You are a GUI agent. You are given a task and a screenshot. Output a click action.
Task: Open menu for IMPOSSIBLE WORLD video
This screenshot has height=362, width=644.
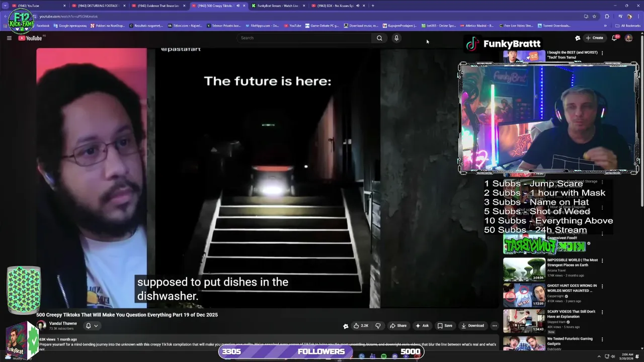click(x=602, y=260)
